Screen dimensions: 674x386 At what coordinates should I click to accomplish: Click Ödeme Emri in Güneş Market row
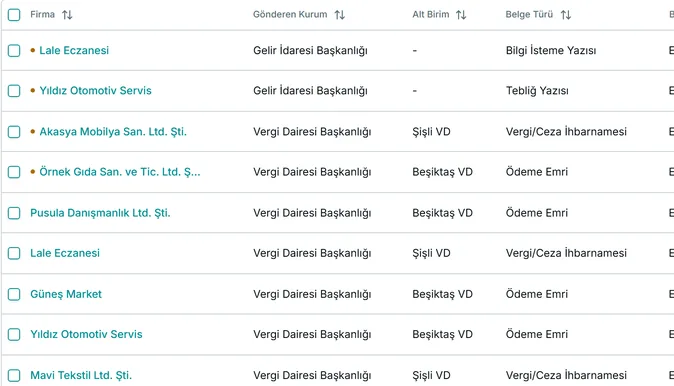[537, 294]
